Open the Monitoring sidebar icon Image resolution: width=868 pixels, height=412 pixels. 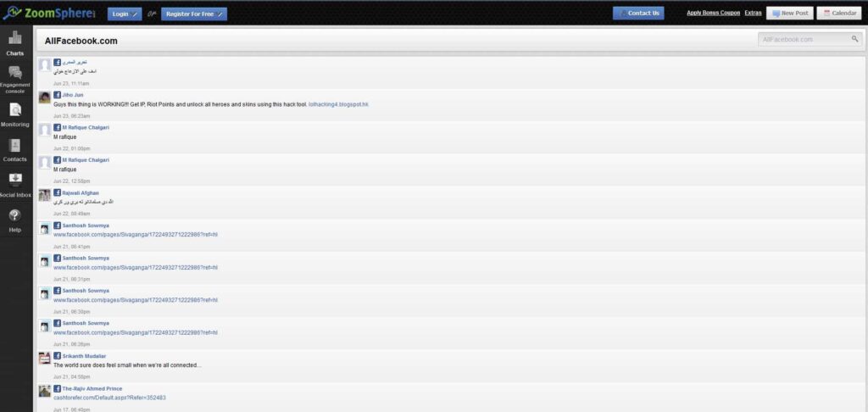(15, 109)
